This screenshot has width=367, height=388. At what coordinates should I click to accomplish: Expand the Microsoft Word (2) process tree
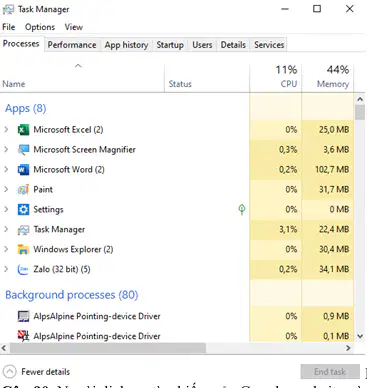(6, 169)
